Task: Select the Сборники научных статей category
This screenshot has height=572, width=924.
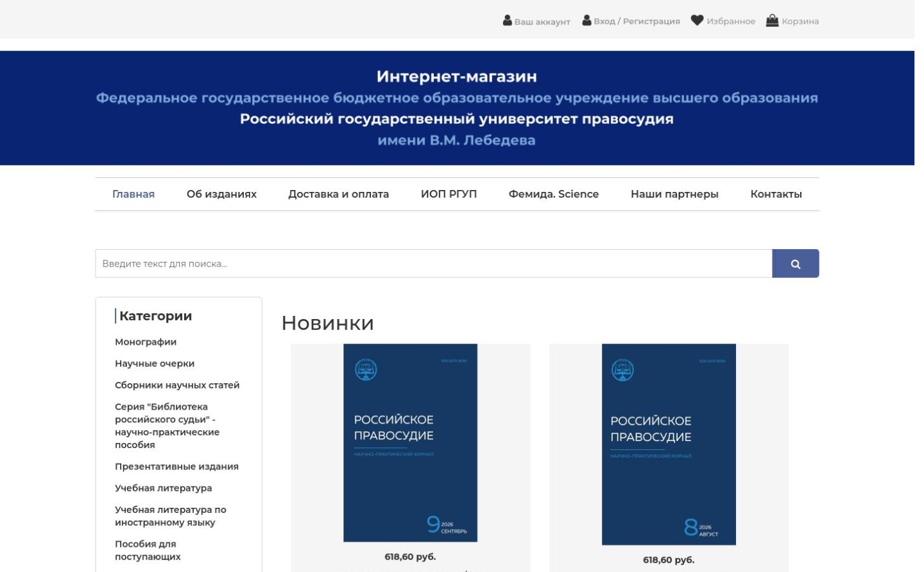Action: 177,385
